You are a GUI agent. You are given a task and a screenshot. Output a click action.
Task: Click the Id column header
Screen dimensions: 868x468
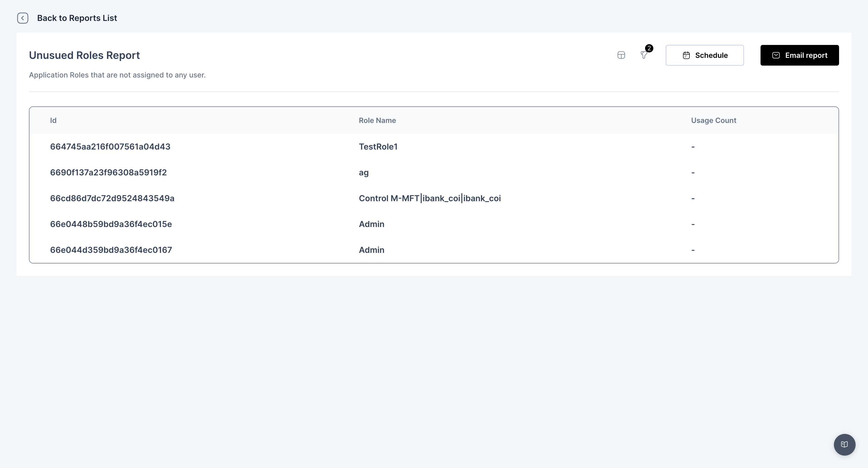click(53, 121)
